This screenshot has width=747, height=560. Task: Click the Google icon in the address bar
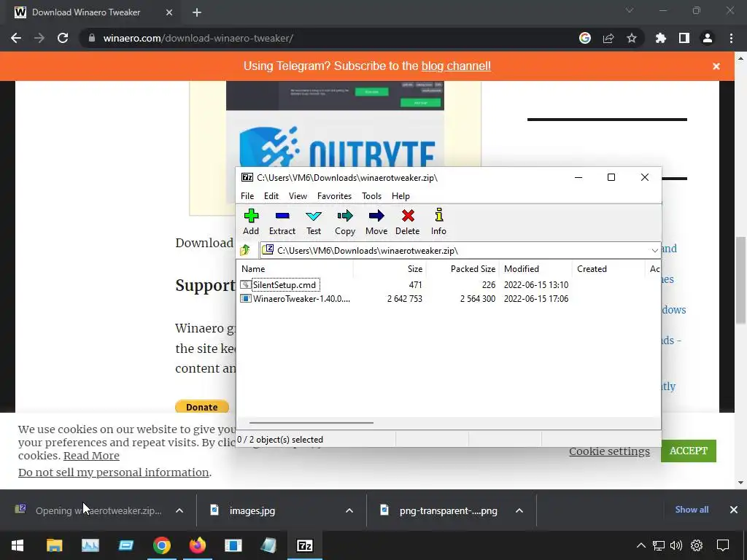(585, 38)
